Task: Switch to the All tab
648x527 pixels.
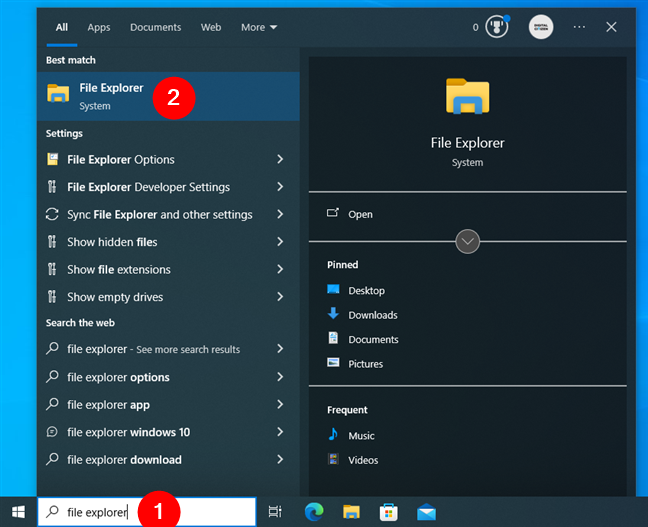Action: tap(62, 27)
